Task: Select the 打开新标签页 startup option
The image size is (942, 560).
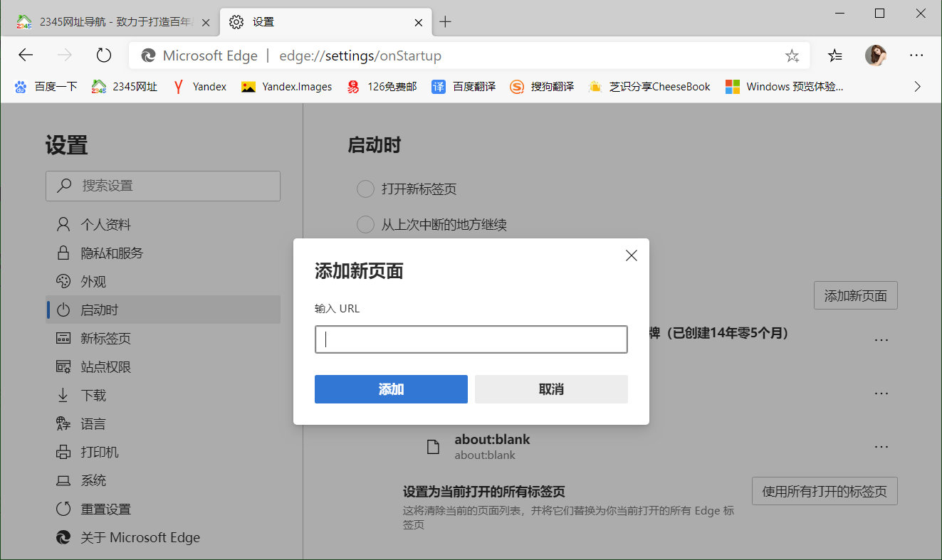Action: tap(365, 189)
